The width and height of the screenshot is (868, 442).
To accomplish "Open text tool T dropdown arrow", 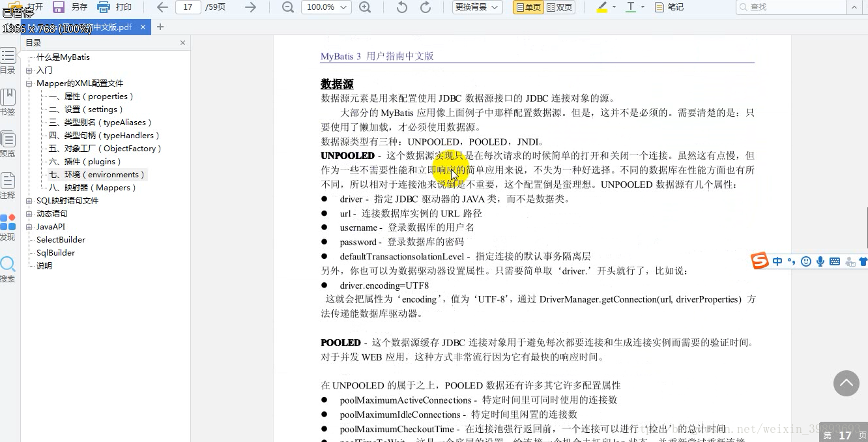I will click(x=643, y=7).
